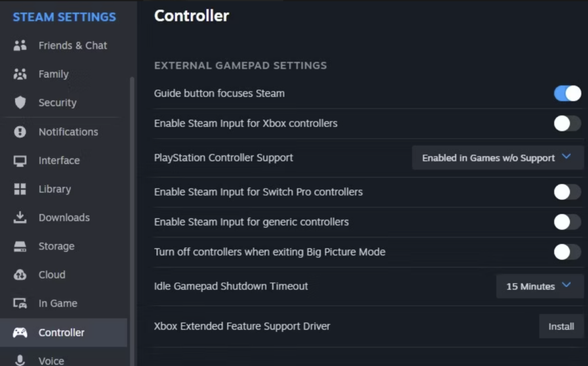Click the Notifications exclamation icon
Screen dimensions: 588x366
tap(20, 132)
